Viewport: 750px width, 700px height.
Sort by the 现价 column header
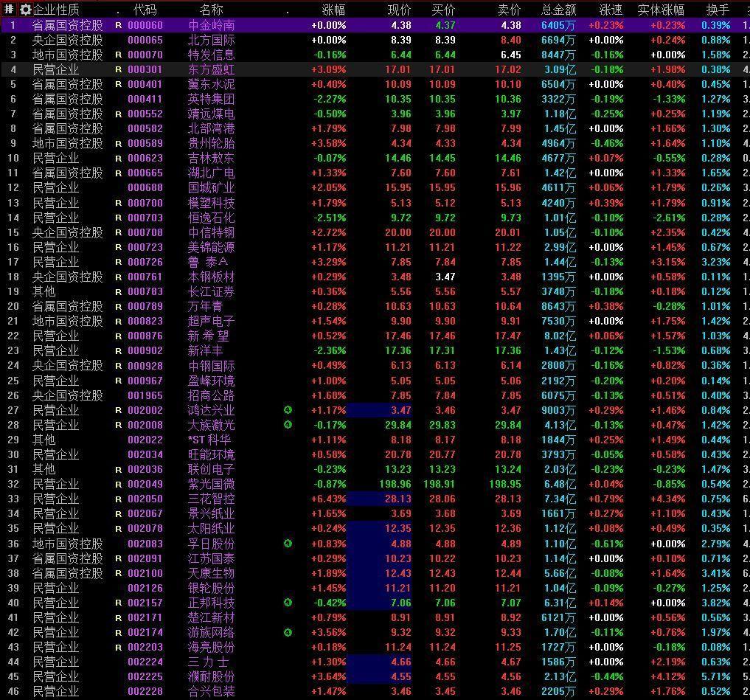pyautogui.click(x=400, y=10)
